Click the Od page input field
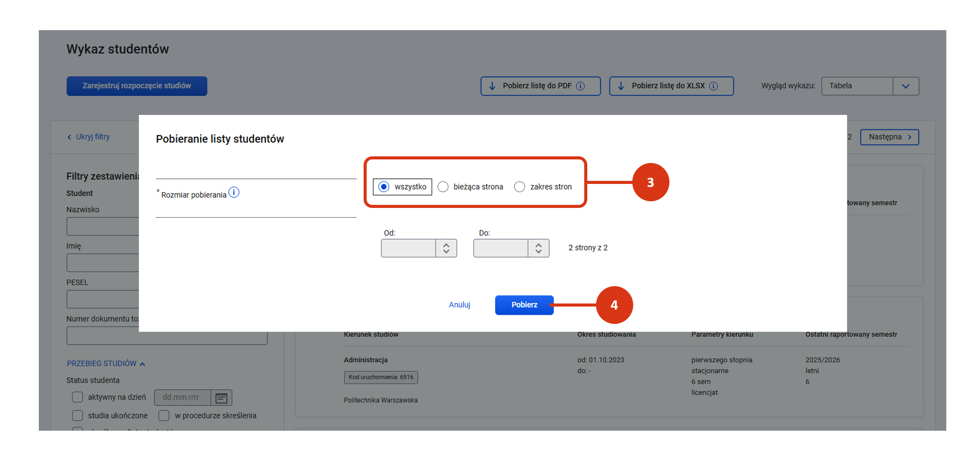Screen dimensions: 980x468 coord(409,248)
